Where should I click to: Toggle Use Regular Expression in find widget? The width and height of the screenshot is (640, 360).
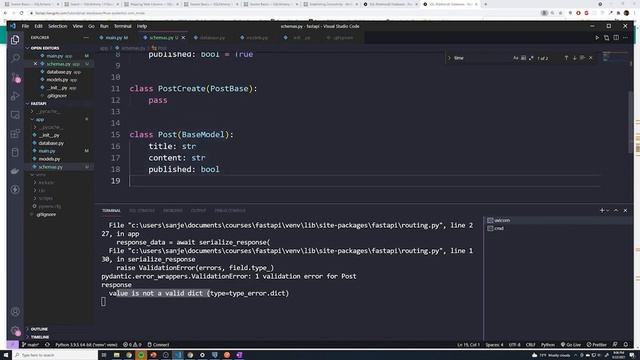531,58
